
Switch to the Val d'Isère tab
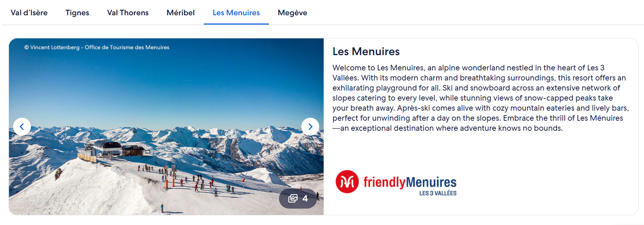click(x=29, y=13)
